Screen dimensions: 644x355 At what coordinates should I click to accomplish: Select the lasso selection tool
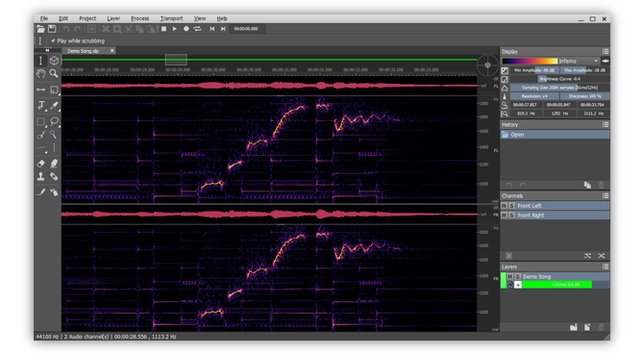coord(54,121)
